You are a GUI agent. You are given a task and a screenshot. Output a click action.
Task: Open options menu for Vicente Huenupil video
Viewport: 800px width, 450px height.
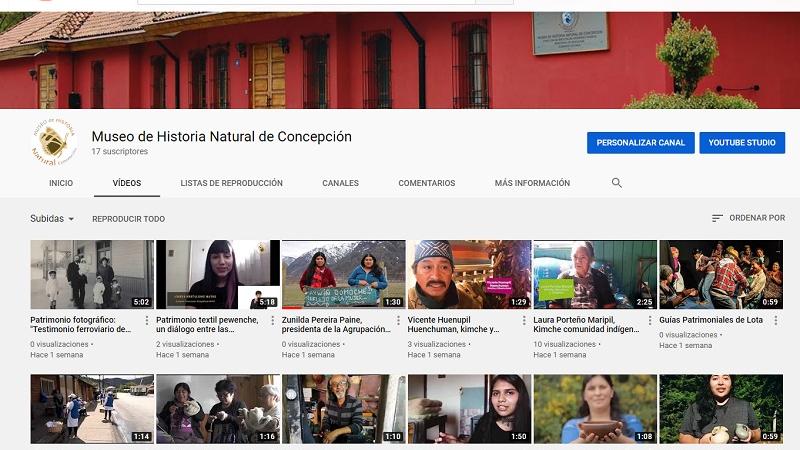coord(524,320)
